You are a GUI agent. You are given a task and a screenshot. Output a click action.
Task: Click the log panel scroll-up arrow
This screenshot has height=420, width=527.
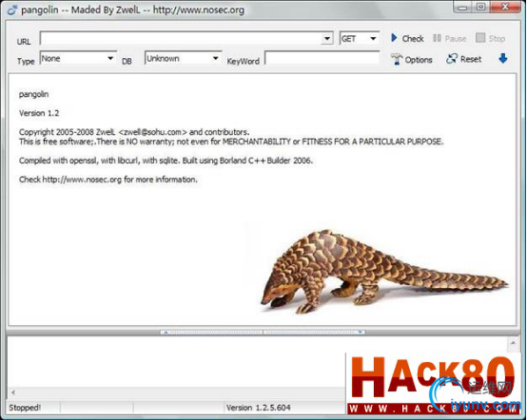[x=513, y=343]
